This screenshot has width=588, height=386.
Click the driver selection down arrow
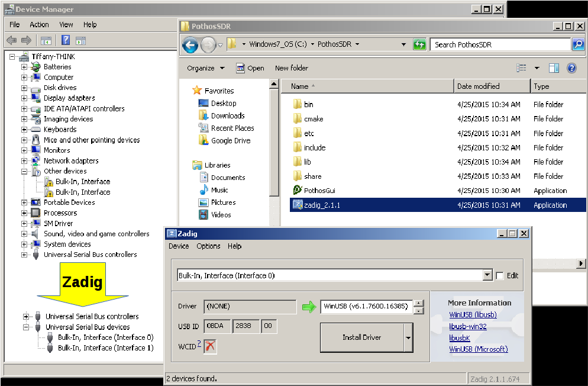pyautogui.click(x=418, y=311)
